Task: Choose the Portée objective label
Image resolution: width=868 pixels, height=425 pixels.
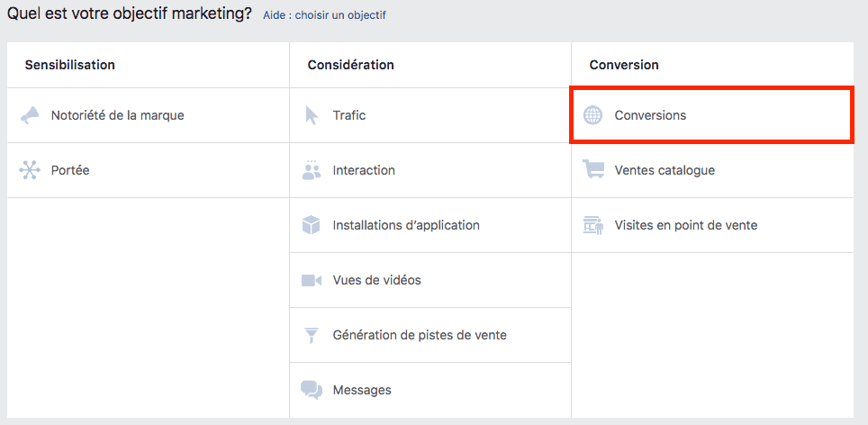Action: [x=70, y=170]
